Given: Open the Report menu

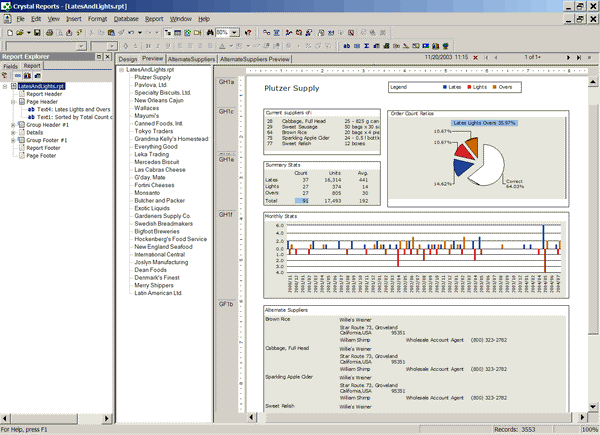Looking at the screenshot, I should point(154,19).
